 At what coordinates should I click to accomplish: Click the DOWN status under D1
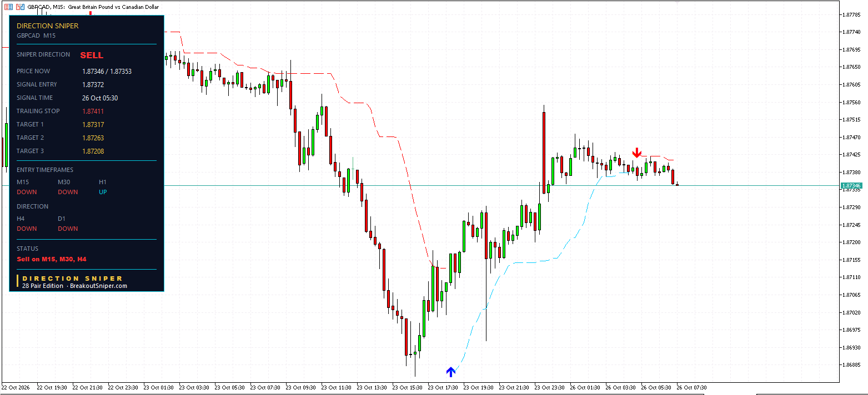[x=68, y=229]
